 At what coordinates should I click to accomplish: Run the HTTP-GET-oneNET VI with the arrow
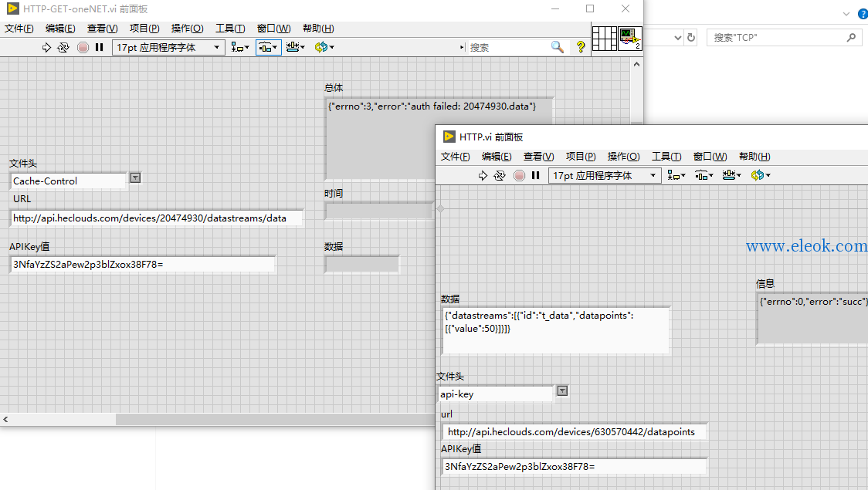pos(46,48)
